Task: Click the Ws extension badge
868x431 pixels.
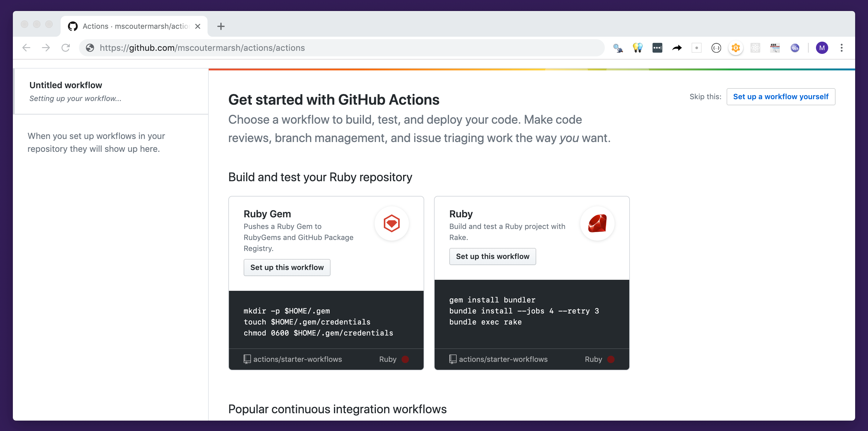Action: 795,47
